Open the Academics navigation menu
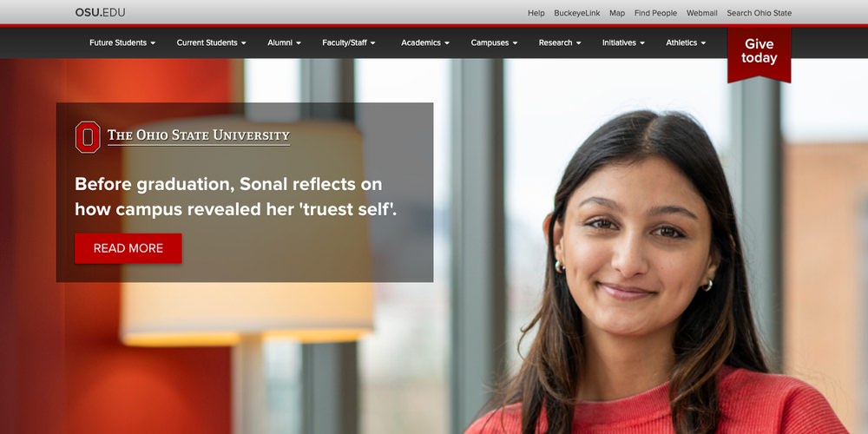Viewport: 868px width, 434px height. pos(425,43)
